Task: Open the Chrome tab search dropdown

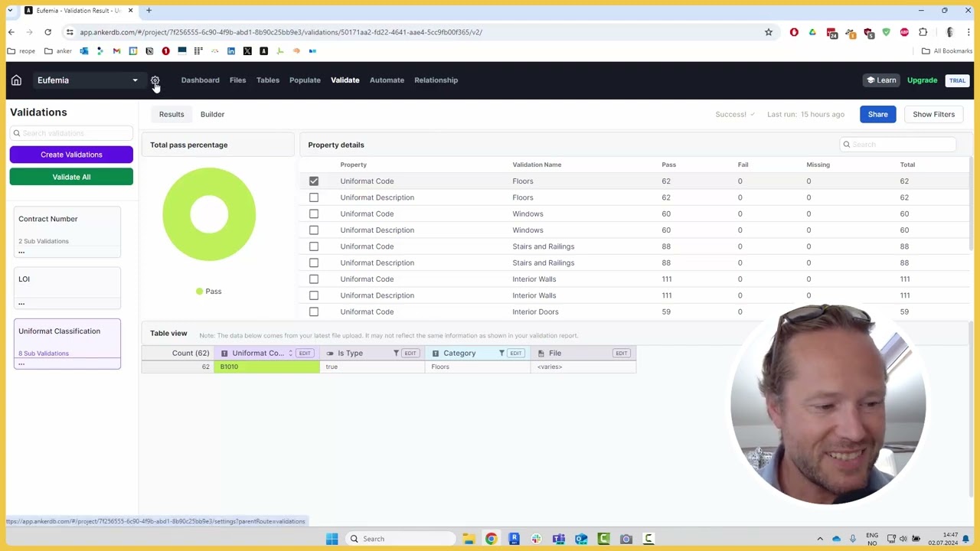Action: (10, 11)
